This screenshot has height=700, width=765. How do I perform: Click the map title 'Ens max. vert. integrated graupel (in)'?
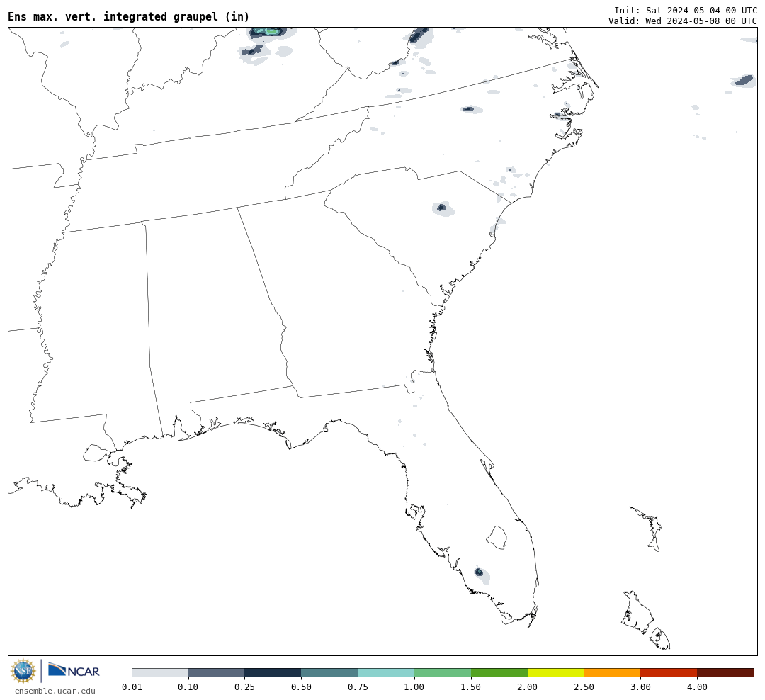(x=129, y=16)
